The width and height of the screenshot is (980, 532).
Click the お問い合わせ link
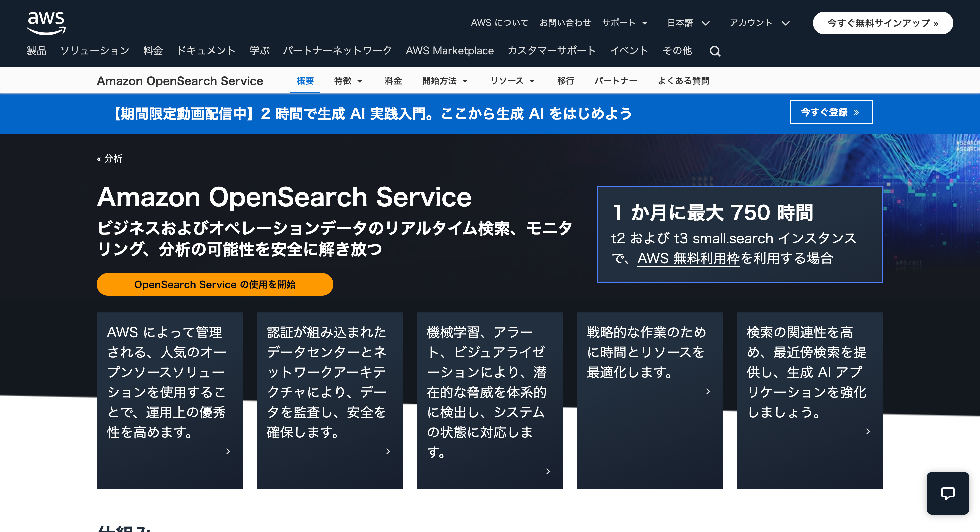click(565, 23)
